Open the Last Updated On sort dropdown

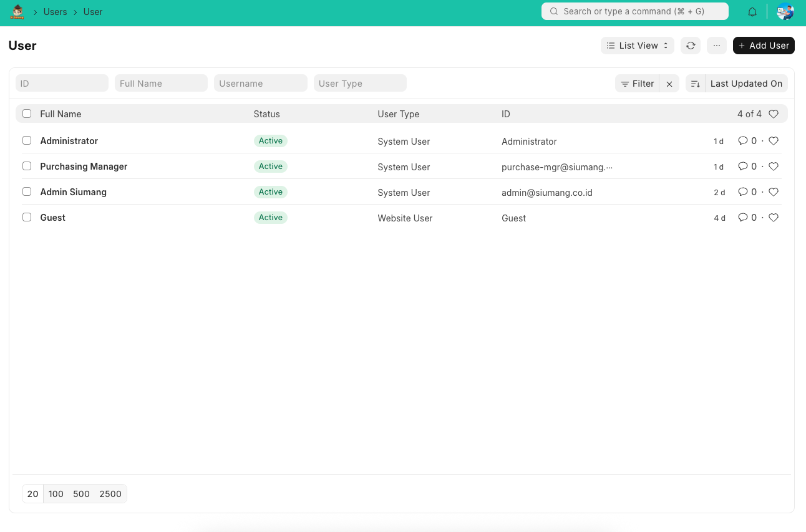coord(745,84)
